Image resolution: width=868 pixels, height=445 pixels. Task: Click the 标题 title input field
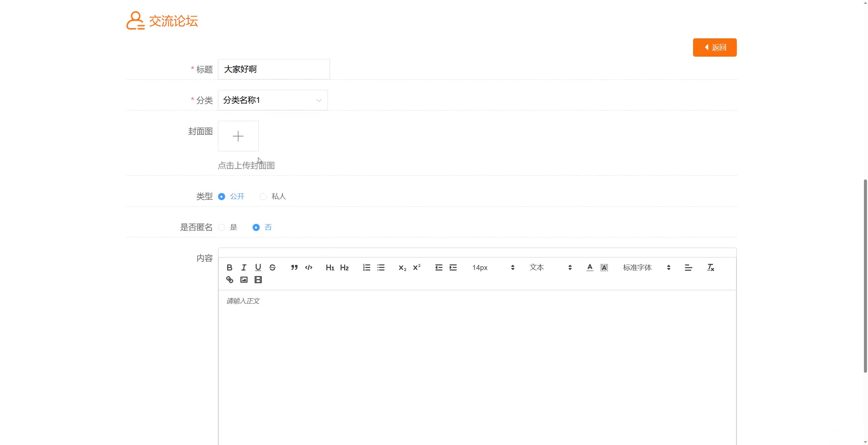click(274, 69)
